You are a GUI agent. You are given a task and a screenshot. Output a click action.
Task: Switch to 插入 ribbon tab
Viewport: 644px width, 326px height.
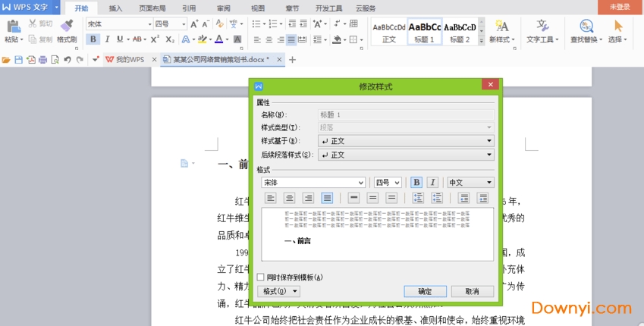(115, 8)
